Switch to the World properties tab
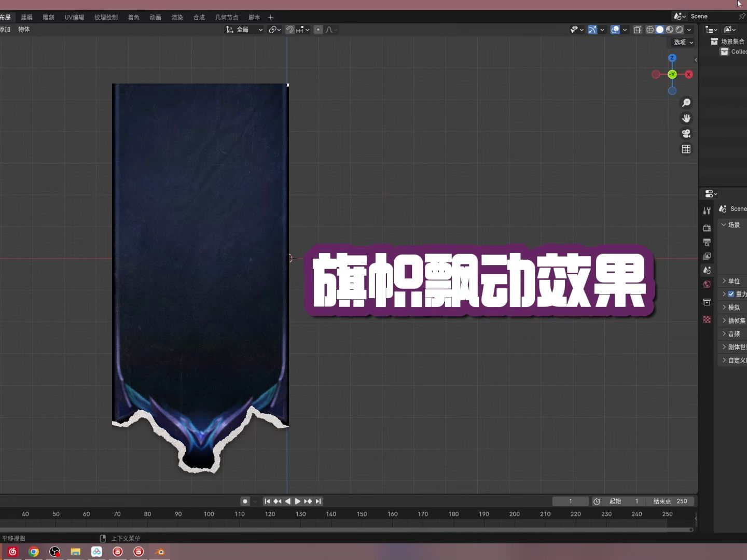The image size is (747, 560). coord(707,285)
